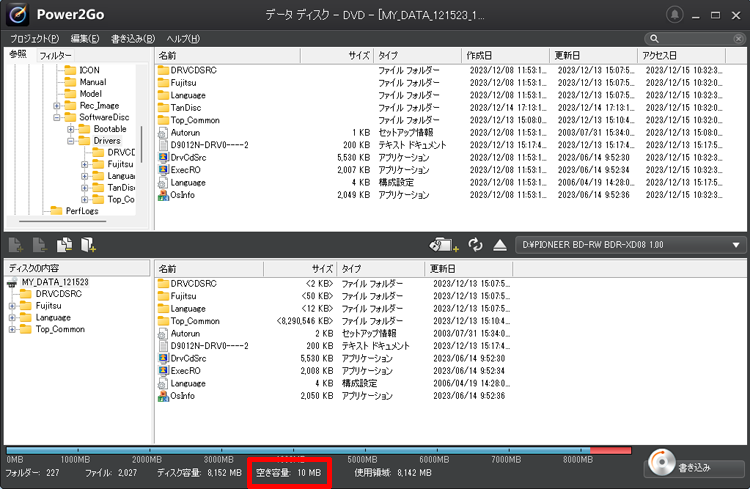This screenshot has height=489, width=750.
Task: Open the PIONEER BD-RW drive dropdown
Action: tap(737, 245)
